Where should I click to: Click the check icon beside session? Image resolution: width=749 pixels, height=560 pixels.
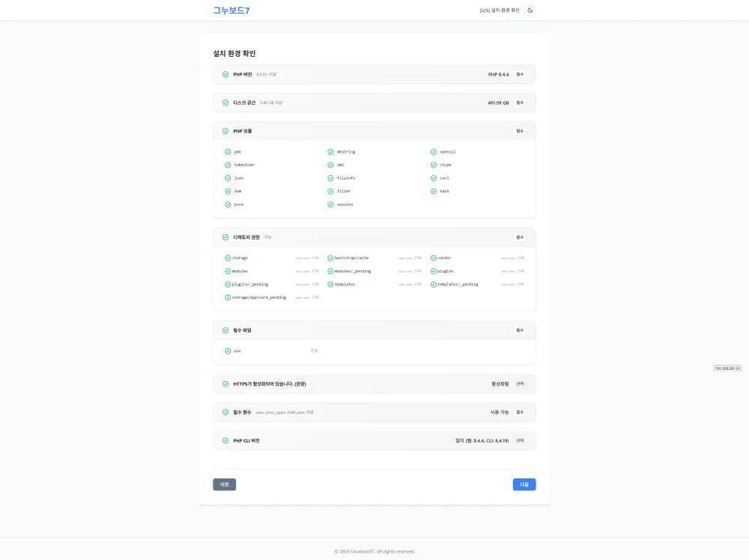pyautogui.click(x=330, y=204)
